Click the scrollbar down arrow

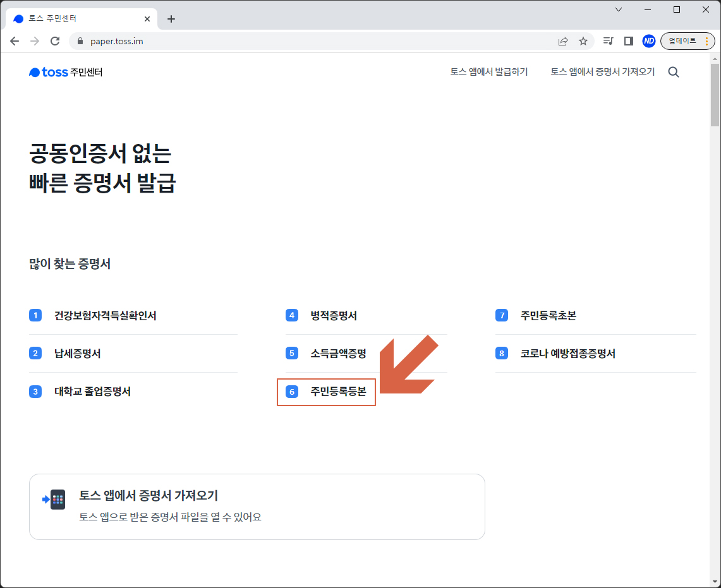tap(715, 582)
